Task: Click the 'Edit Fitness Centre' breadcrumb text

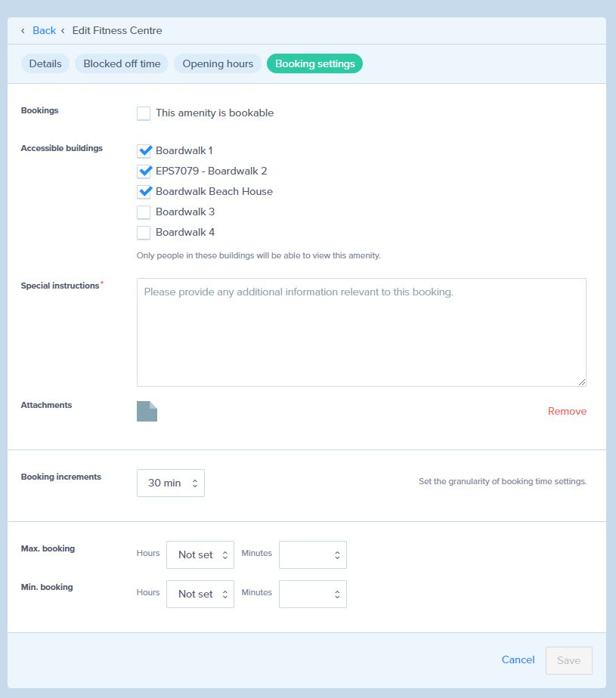Action: (117, 31)
